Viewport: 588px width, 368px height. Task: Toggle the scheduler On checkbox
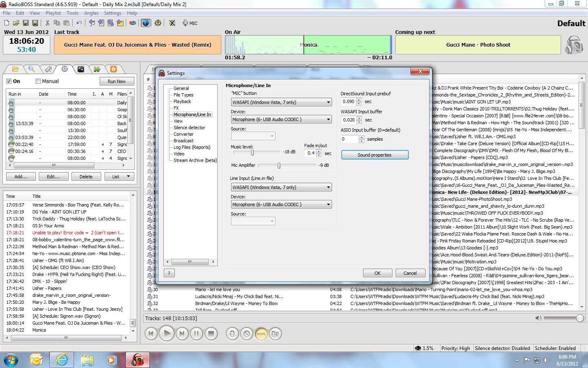click(9, 81)
